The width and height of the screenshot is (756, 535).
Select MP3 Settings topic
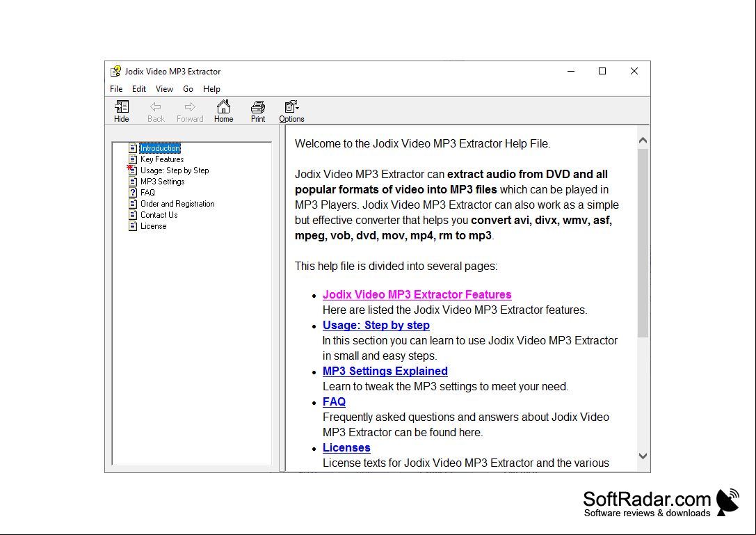[x=163, y=182]
